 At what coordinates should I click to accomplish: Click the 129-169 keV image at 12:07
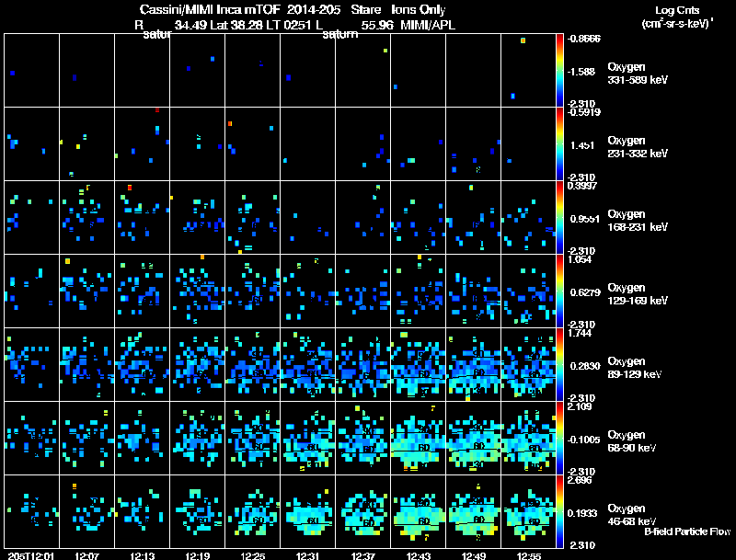86,291
